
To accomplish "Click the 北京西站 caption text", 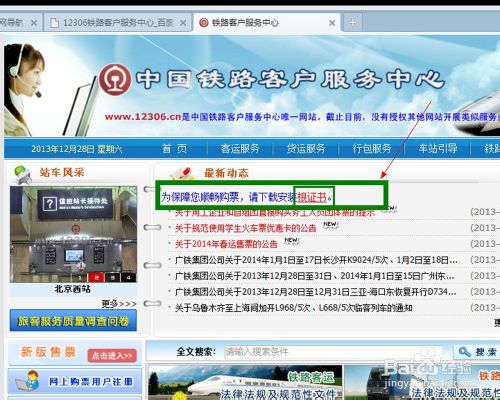I will 72,289.
